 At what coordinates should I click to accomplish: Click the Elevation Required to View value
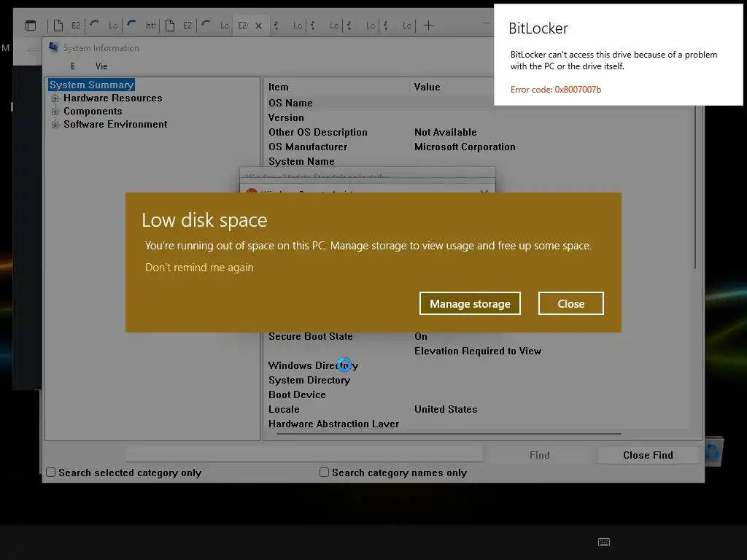coord(478,351)
